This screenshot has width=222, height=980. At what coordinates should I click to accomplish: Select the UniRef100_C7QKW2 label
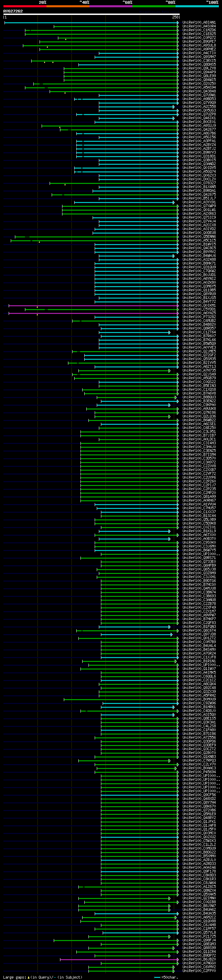tap(199, 271)
